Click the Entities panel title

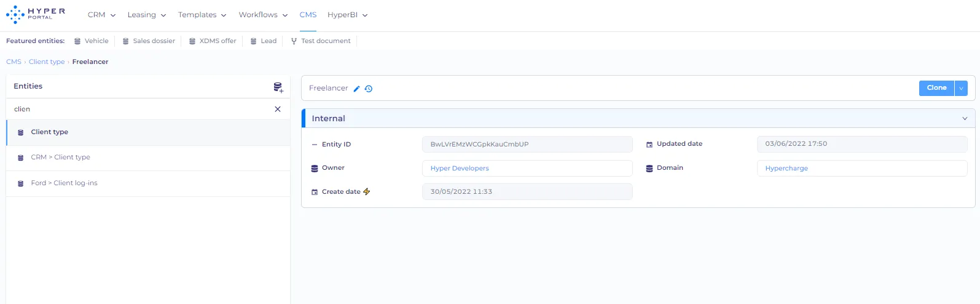[28, 86]
